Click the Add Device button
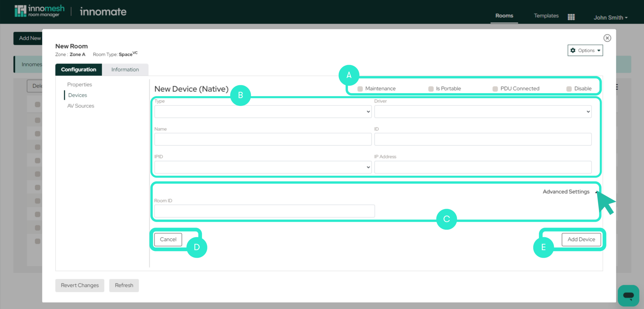 (581, 239)
